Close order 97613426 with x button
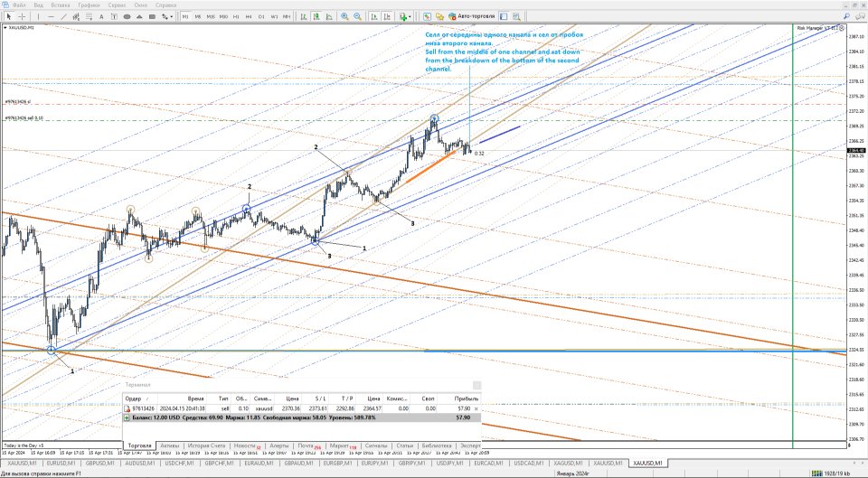This screenshot has width=868, height=478. tap(476, 408)
